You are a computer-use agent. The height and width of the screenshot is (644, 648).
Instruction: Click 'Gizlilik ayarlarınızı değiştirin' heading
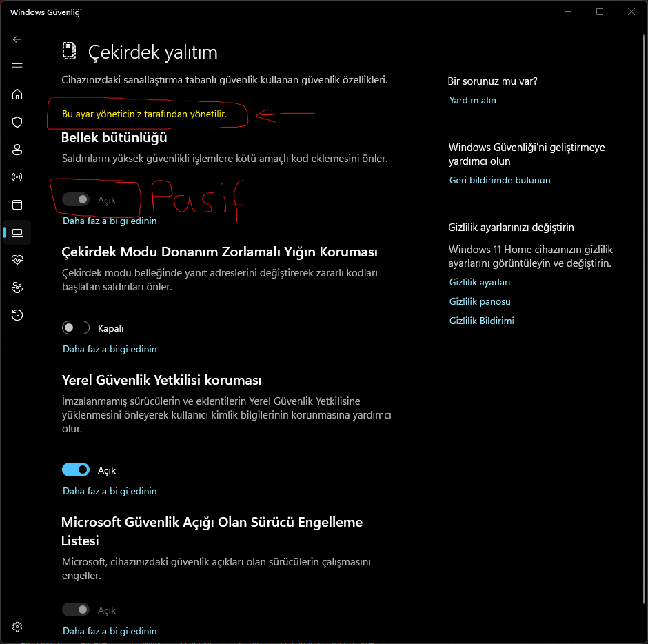(511, 228)
